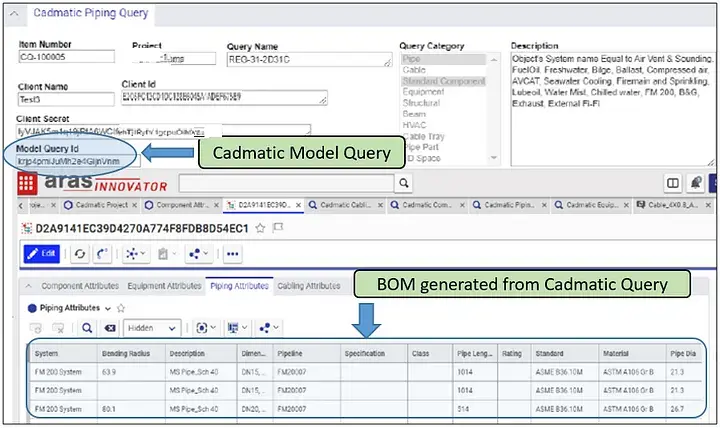Click the Client Id field

click(224, 97)
